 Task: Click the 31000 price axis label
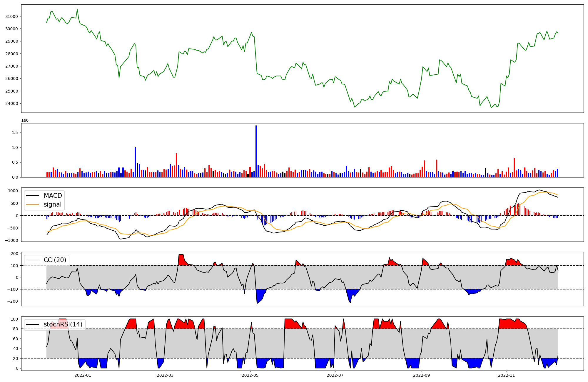(x=12, y=16)
